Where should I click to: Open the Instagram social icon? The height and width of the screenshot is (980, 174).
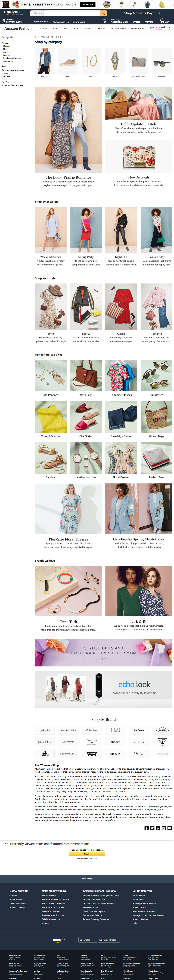pos(164,828)
